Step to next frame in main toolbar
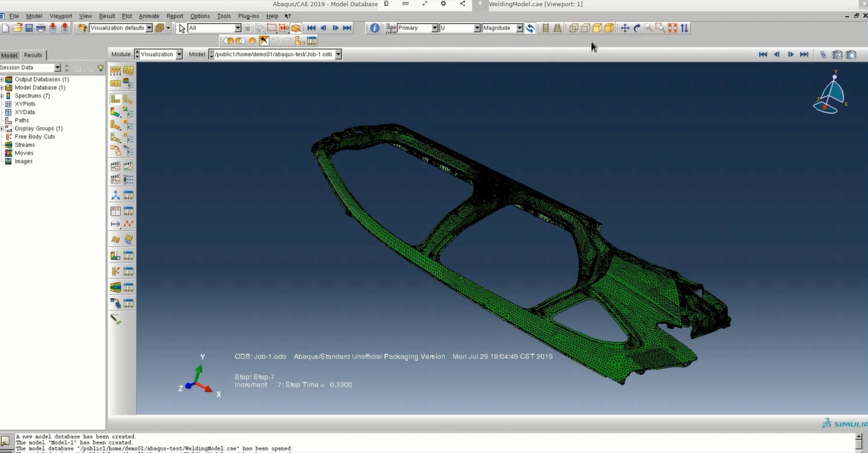 point(335,28)
